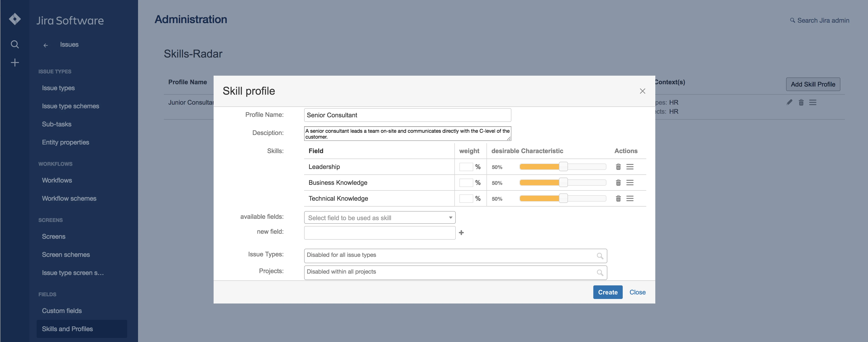Click the Create button
The height and width of the screenshot is (342, 868).
tap(607, 292)
